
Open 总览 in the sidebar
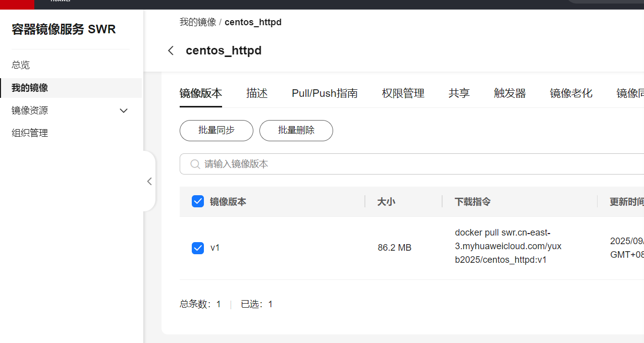coord(21,65)
